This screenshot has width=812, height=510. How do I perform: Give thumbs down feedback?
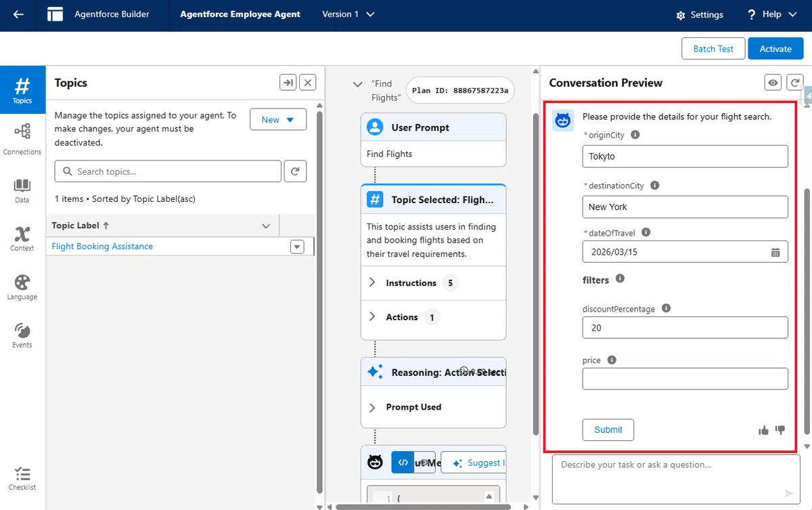[x=780, y=430]
